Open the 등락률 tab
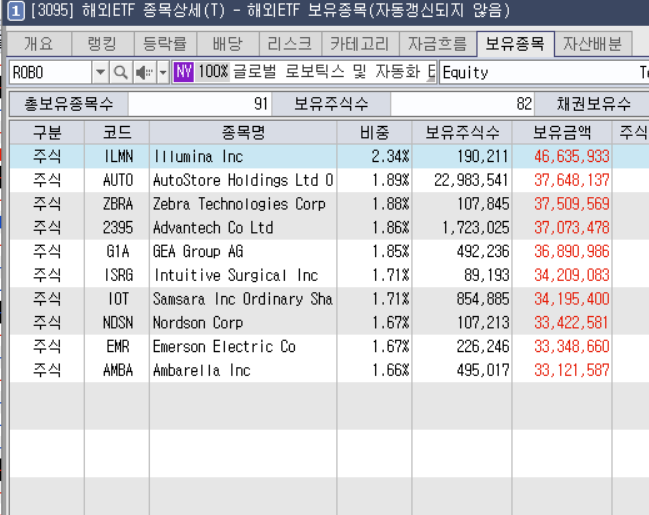 click(x=165, y=43)
